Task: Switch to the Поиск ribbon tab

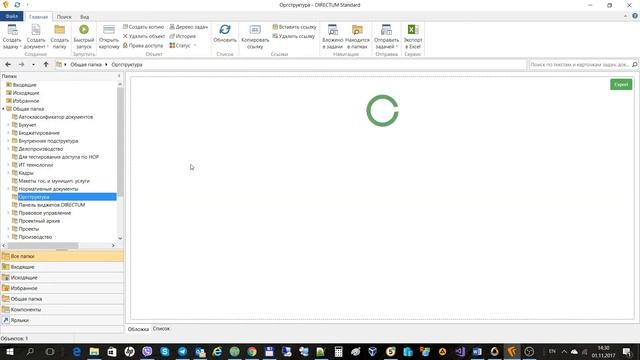Action: (64, 17)
